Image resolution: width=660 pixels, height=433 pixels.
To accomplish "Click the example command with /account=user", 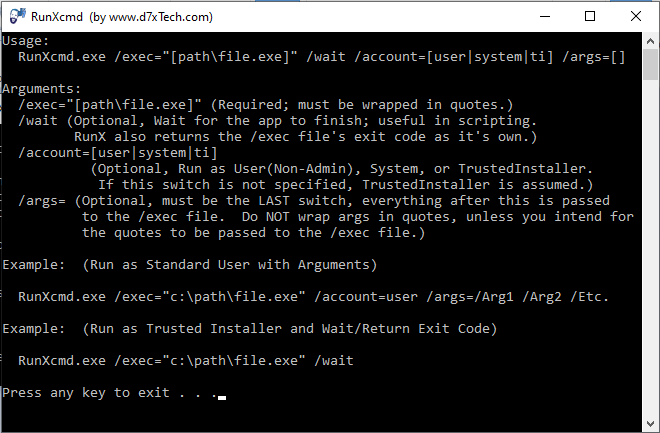I will coord(314,297).
